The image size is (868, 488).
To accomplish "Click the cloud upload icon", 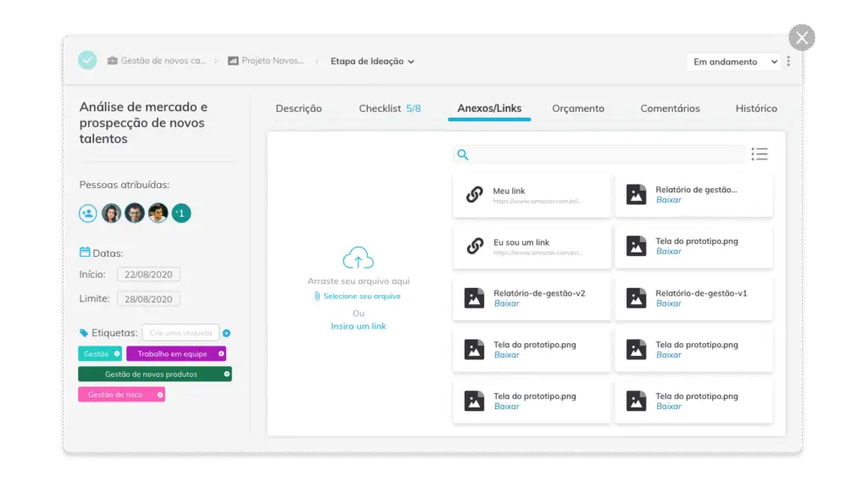I will click(358, 258).
